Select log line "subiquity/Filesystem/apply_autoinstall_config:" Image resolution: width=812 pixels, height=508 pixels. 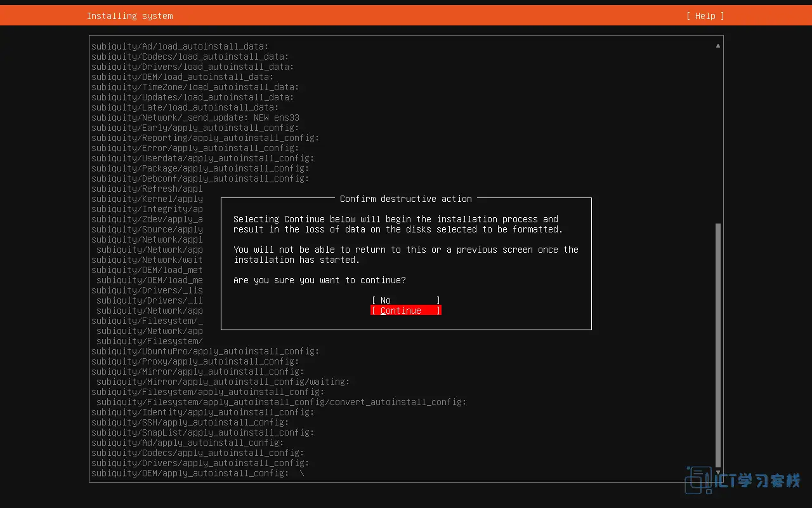(208, 392)
